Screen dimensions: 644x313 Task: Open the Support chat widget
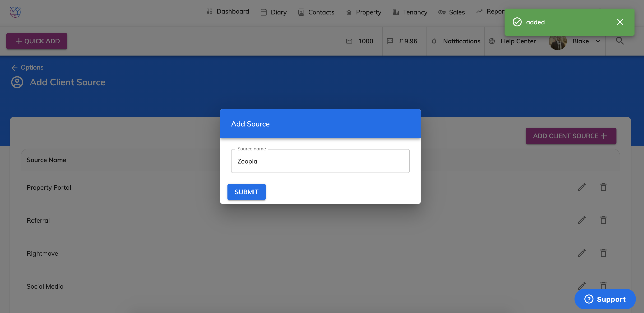605,299
